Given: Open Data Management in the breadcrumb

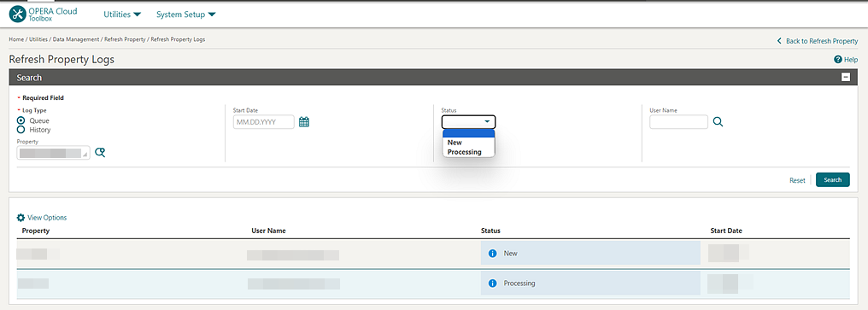Looking at the screenshot, I should [76, 40].
